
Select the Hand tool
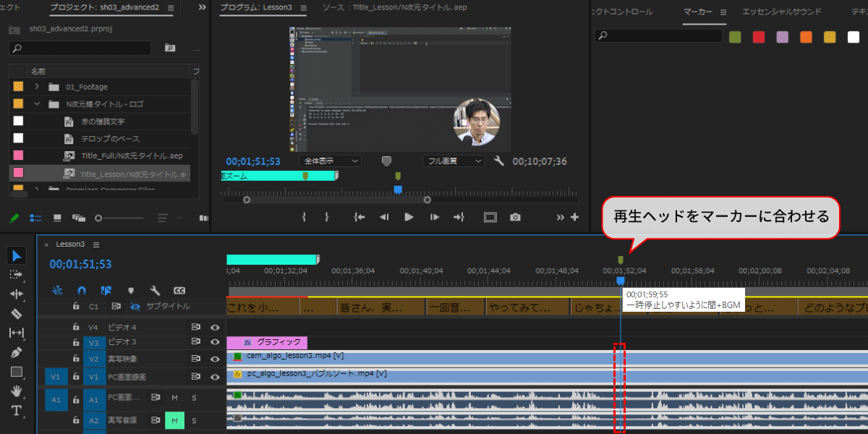[17, 391]
